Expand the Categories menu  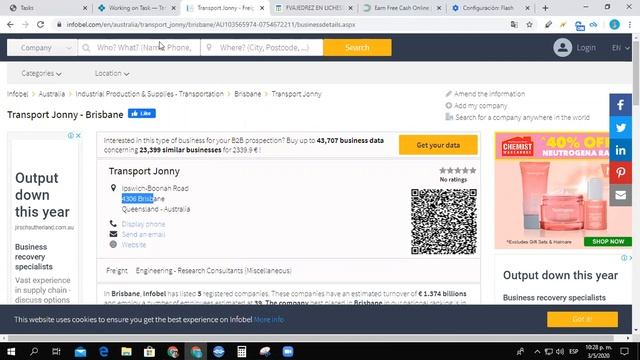pyautogui.click(x=41, y=73)
